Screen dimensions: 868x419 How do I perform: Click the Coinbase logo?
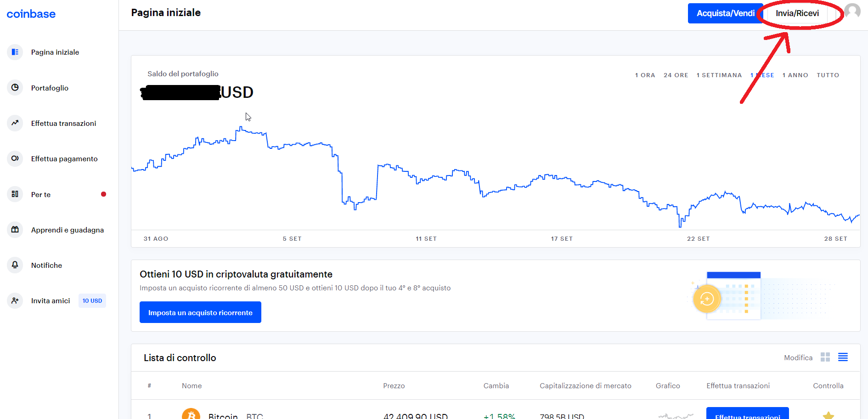(x=31, y=14)
